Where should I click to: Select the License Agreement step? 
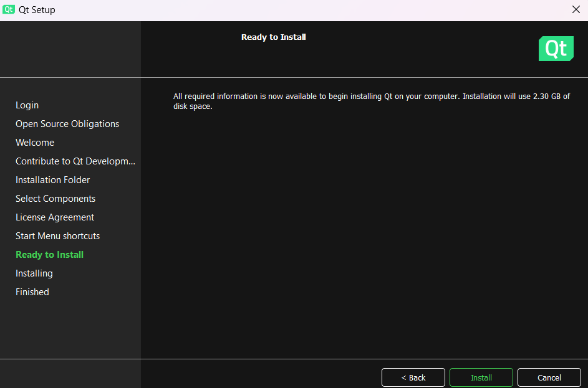55,217
